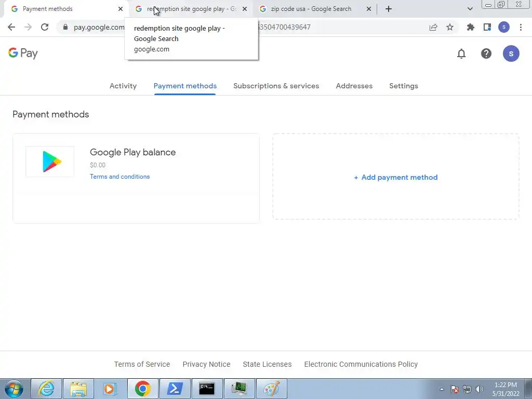This screenshot has width=532, height=399.
Task: Click Add payment method
Action: [x=396, y=177]
